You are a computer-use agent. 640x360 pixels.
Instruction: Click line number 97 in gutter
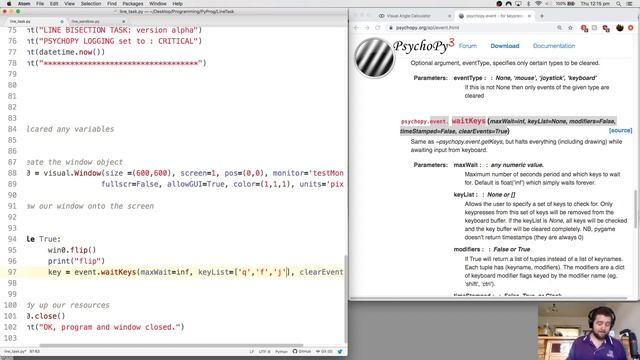12,272
